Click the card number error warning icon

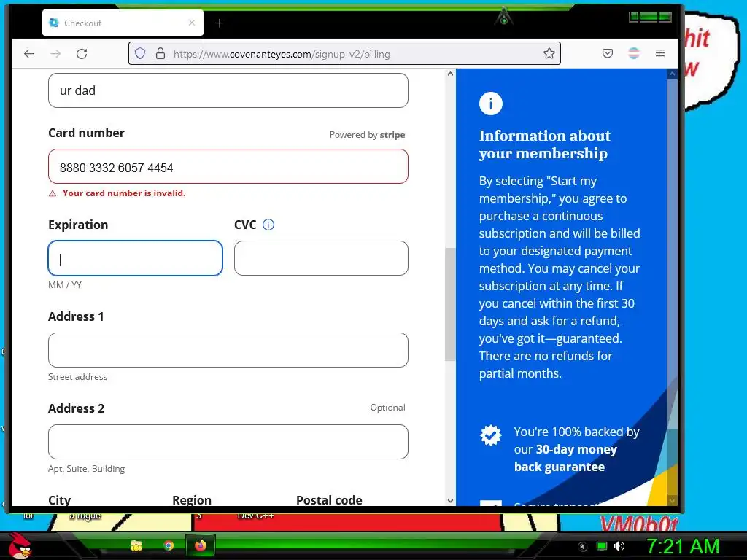(53, 193)
